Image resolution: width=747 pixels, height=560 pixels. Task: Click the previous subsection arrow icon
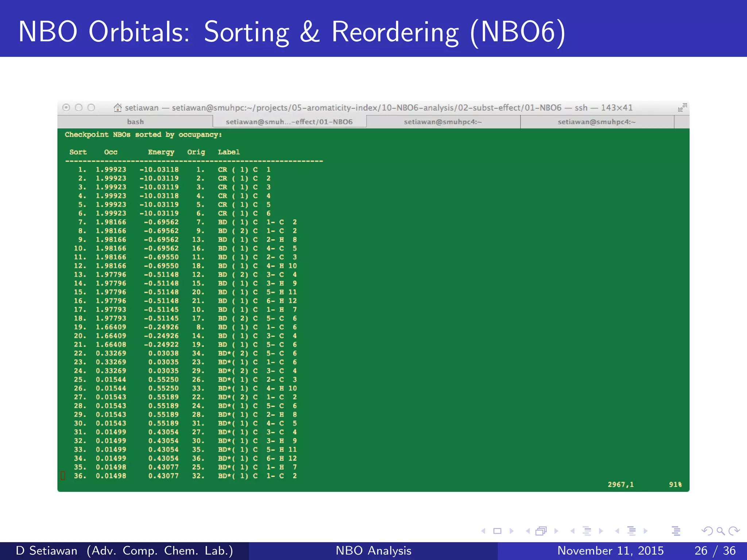pos(573,531)
